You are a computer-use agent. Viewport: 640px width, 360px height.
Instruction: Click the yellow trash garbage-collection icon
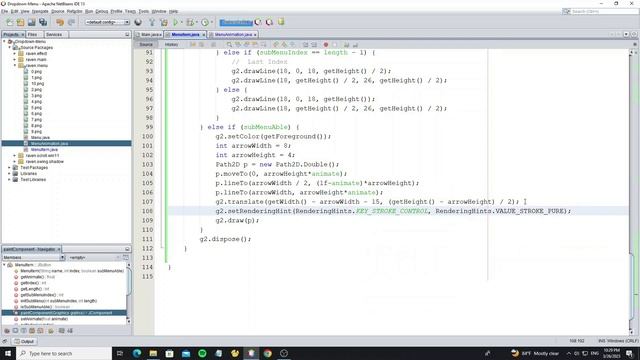tap(281, 22)
